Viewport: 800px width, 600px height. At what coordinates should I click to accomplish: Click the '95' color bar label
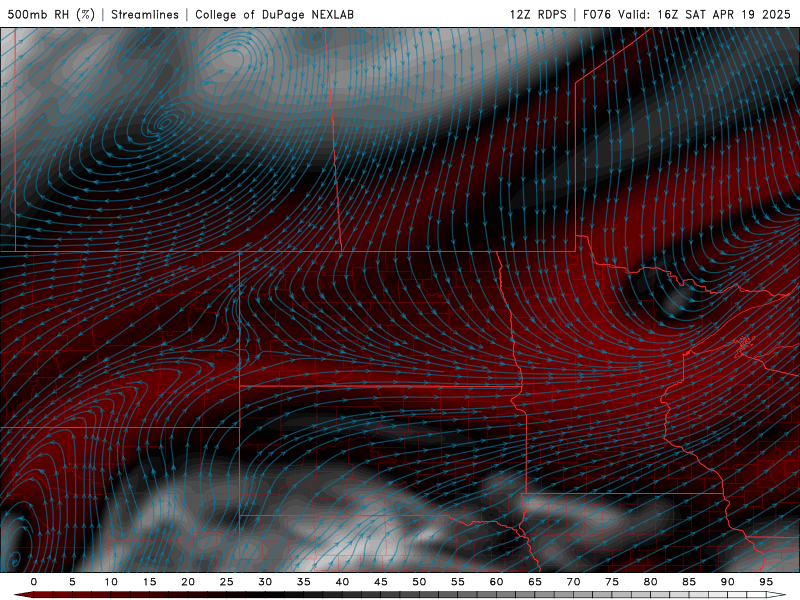(x=766, y=582)
